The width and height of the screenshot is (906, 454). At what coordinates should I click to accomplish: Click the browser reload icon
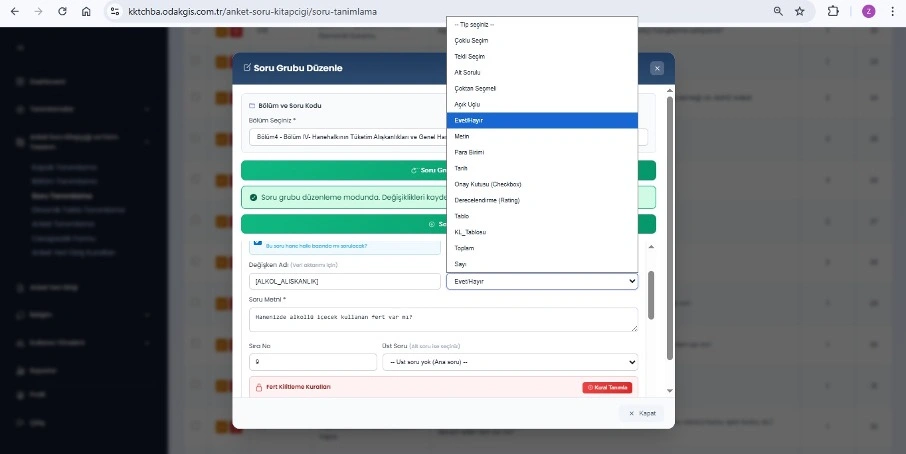coord(62,11)
